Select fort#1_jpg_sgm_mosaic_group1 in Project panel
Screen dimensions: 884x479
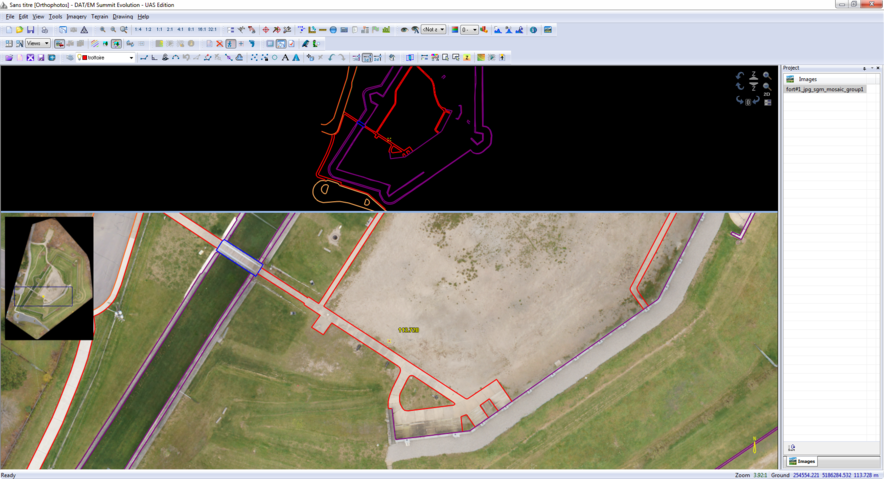click(824, 89)
